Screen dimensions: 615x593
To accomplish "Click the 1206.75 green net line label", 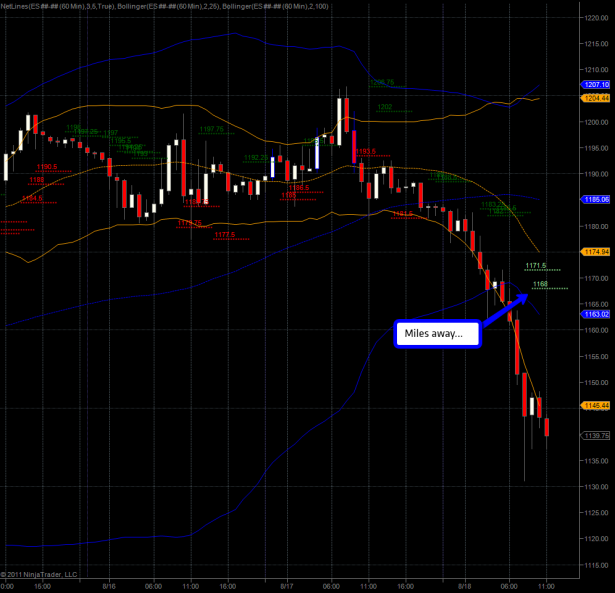I will point(381,82).
